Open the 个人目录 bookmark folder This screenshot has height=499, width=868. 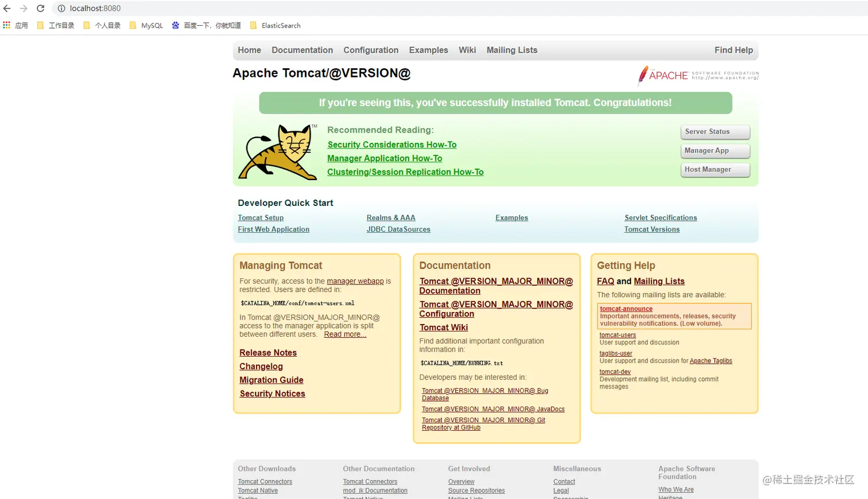pyautogui.click(x=102, y=25)
